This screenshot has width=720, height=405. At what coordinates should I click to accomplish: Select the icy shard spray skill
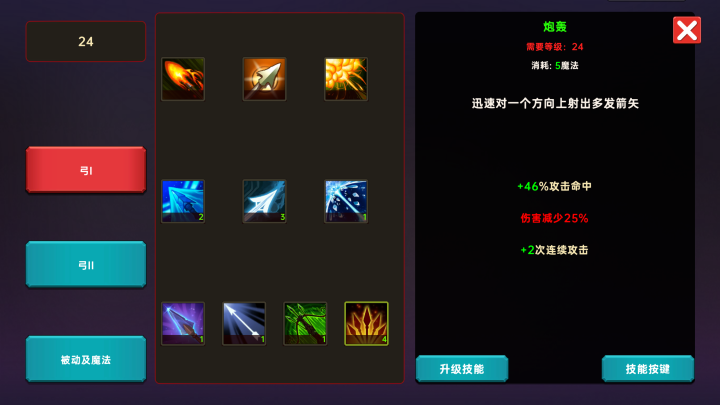(346, 201)
